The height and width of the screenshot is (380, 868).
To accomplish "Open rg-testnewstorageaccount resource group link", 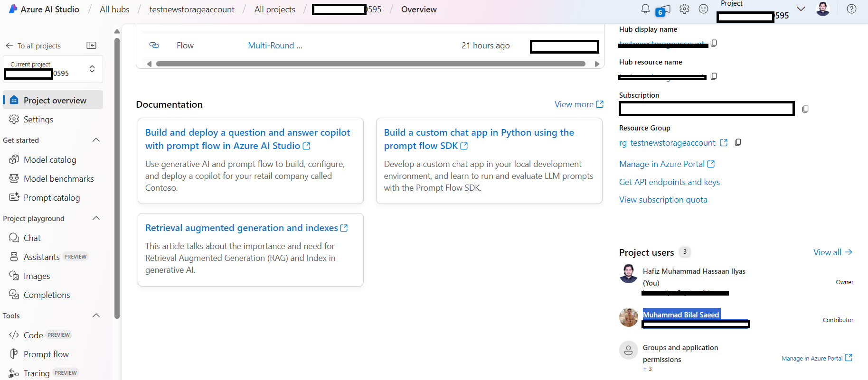I will tap(667, 143).
